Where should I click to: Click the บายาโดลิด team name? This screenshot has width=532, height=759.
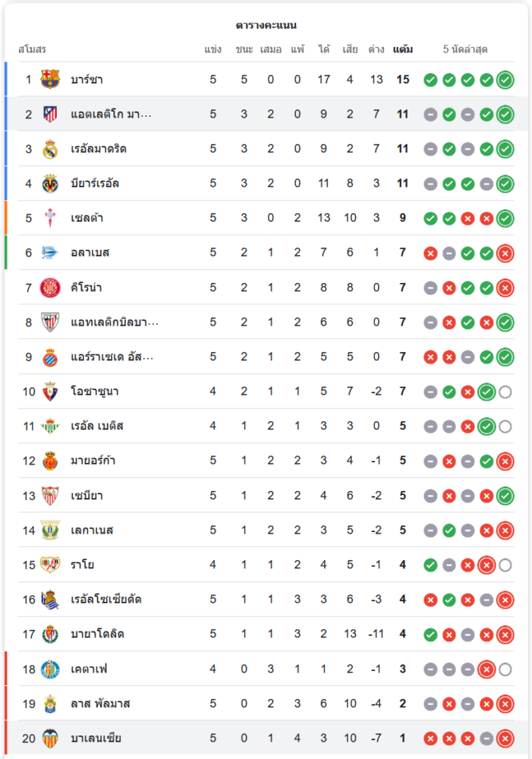point(98,634)
